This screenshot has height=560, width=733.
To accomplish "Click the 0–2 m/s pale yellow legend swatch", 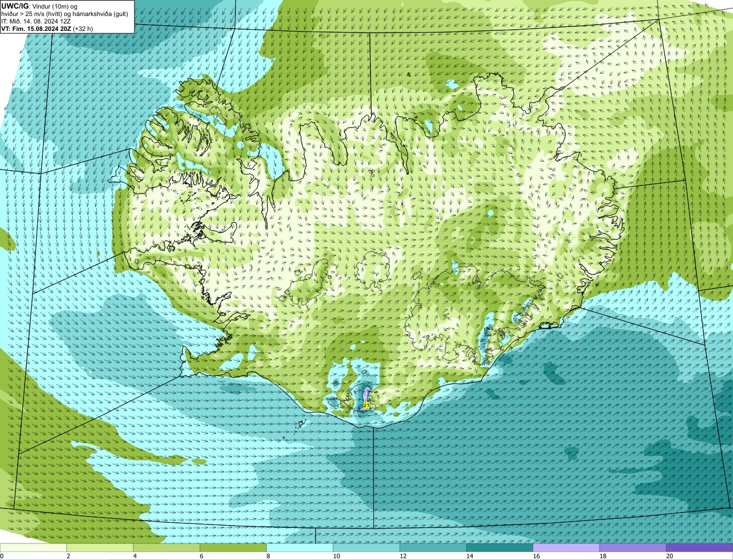I will coord(33,547).
